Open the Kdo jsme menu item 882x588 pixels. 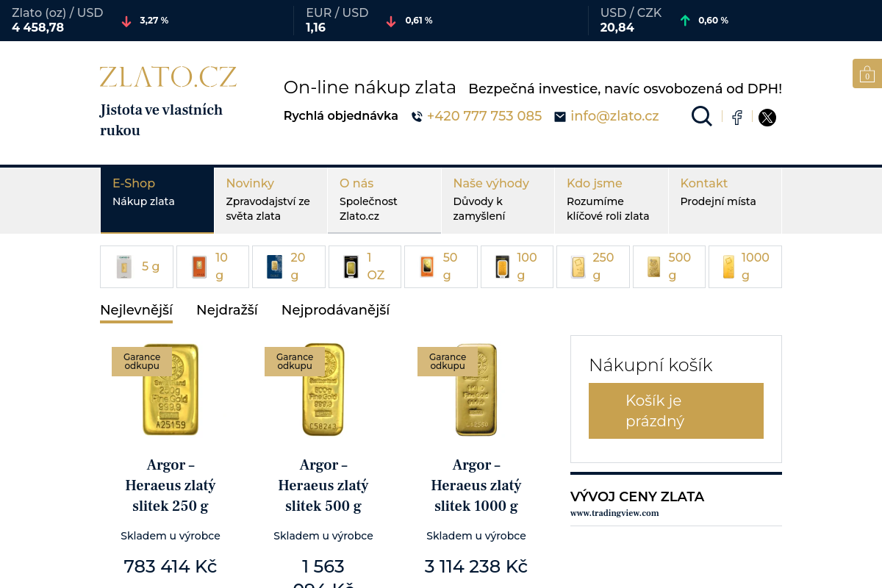tap(612, 200)
